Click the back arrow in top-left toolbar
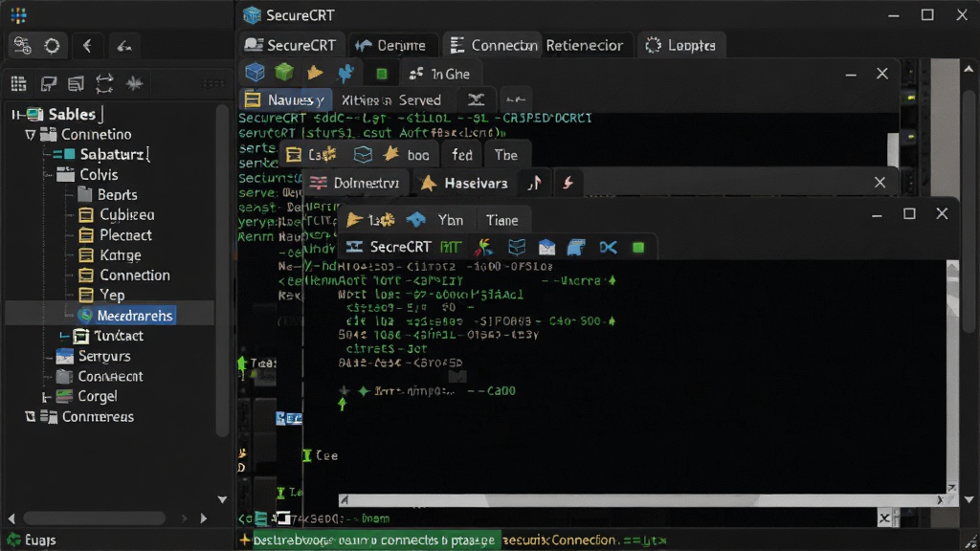 (87, 46)
